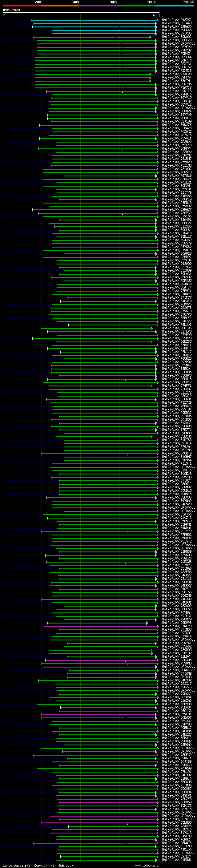The image size is (197, 868).
Task: Select the UniRef100_C5YFR0 label
Action: 176,47
